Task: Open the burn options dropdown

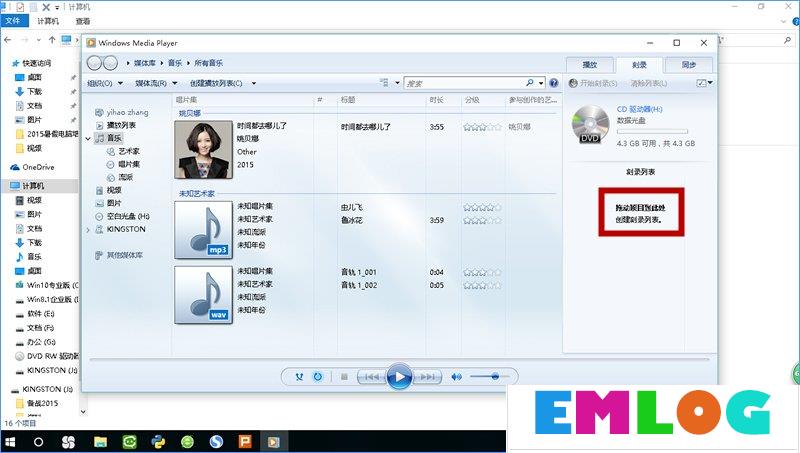Action: click(705, 83)
